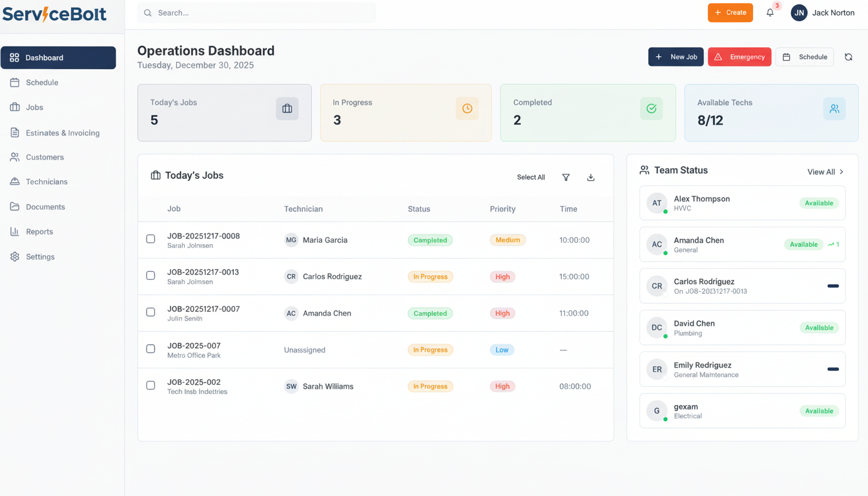This screenshot has width=868, height=496.
Task: Click the New Job button
Action: 676,57
